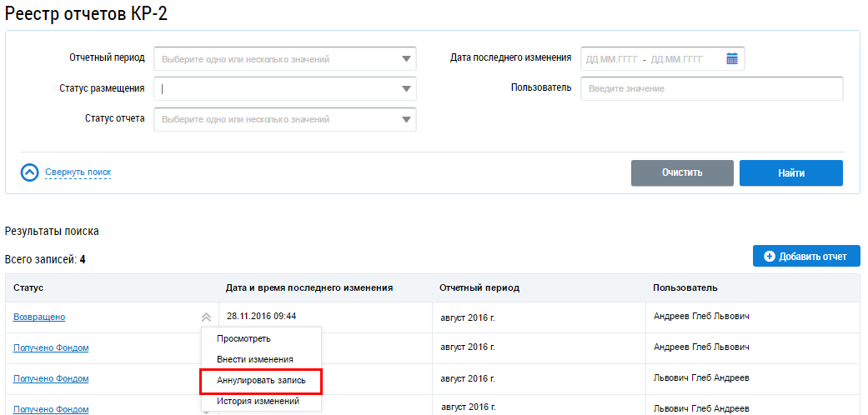Click the Отчетный период column header

click(x=479, y=287)
